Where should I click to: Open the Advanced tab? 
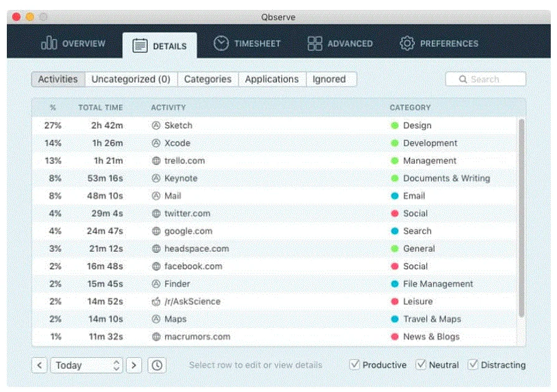coord(340,44)
